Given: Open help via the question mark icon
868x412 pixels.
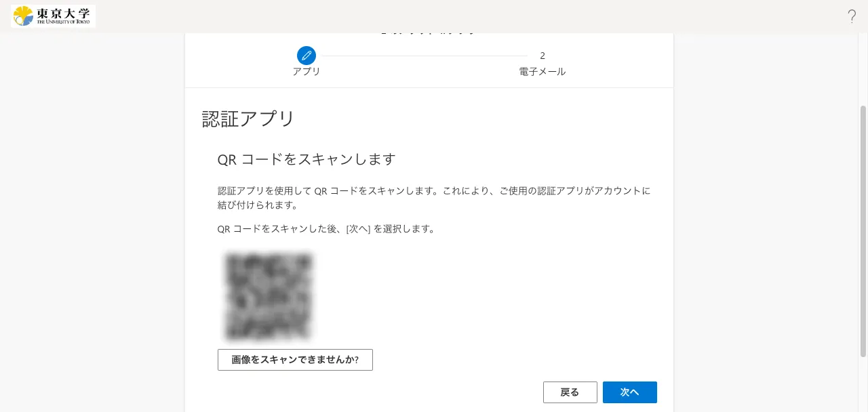Looking at the screenshot, I should [x=852, y=17].
